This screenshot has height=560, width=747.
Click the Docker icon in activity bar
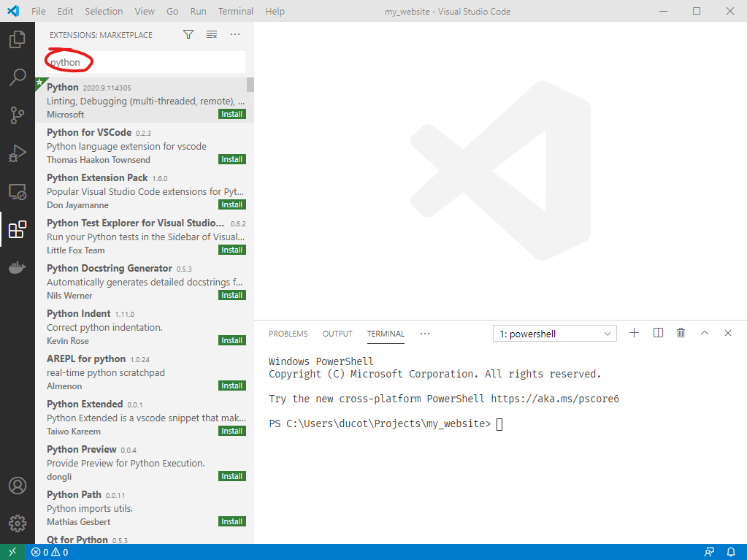pyautogui.click(x=18, y=267)
